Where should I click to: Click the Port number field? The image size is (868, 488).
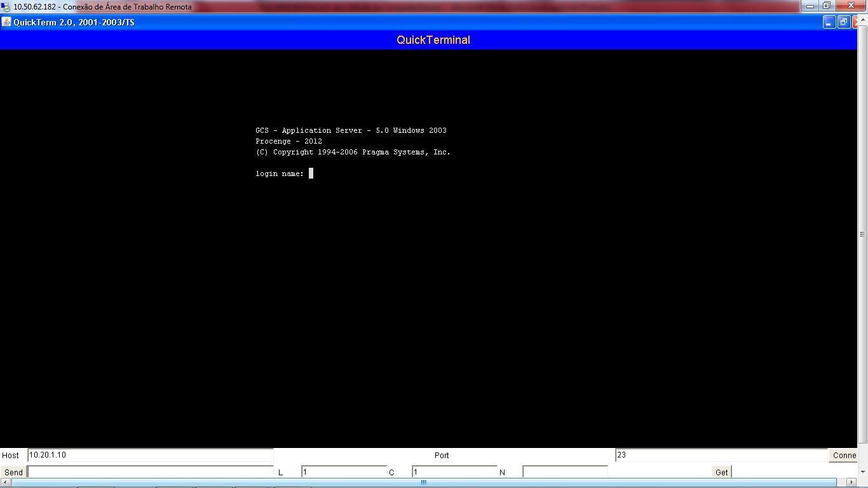[x=721, y=455]
